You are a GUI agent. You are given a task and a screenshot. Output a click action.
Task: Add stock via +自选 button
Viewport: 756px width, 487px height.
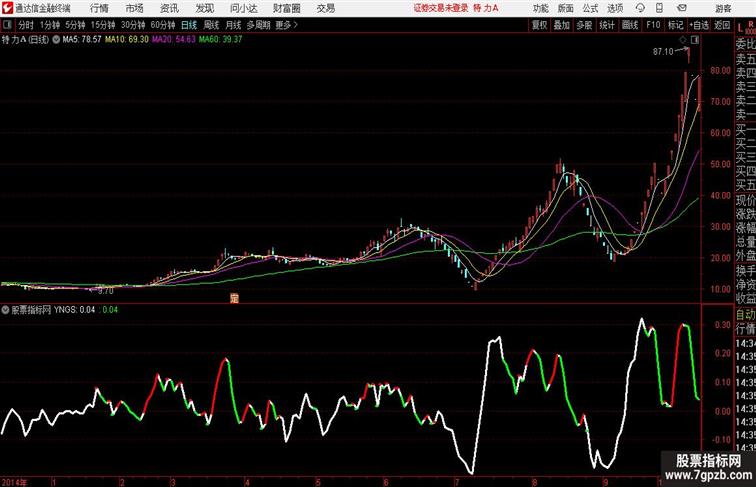tap(699, 25)
